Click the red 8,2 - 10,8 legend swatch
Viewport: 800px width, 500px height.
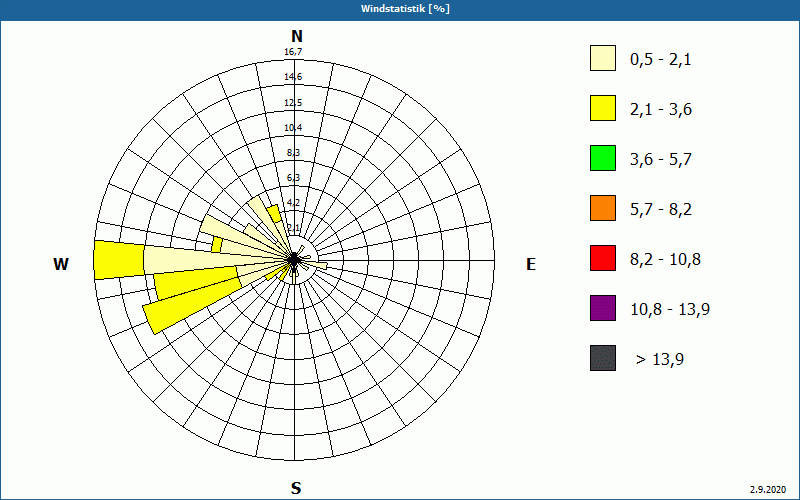[603, 258]
